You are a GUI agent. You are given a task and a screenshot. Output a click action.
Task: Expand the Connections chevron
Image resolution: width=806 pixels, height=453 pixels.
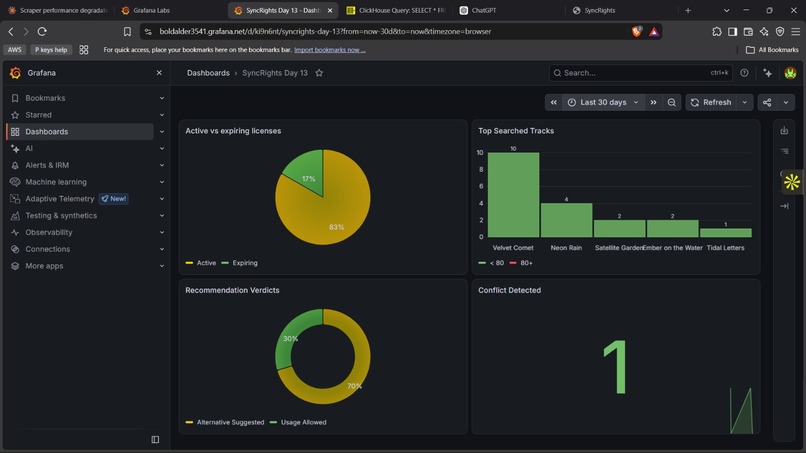point(162,249)
